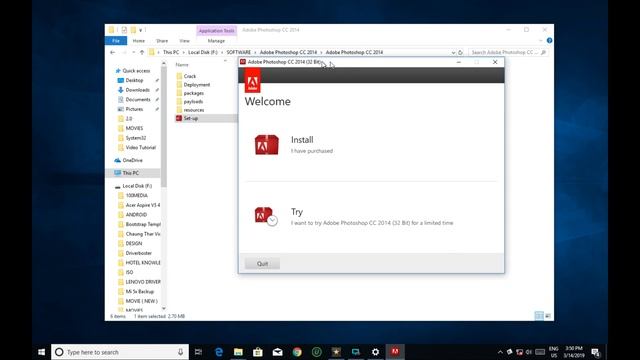This screenshot has height=360, width=640.
Task: Click This PC in address breadcrumb
Action: tap(171, 52)
